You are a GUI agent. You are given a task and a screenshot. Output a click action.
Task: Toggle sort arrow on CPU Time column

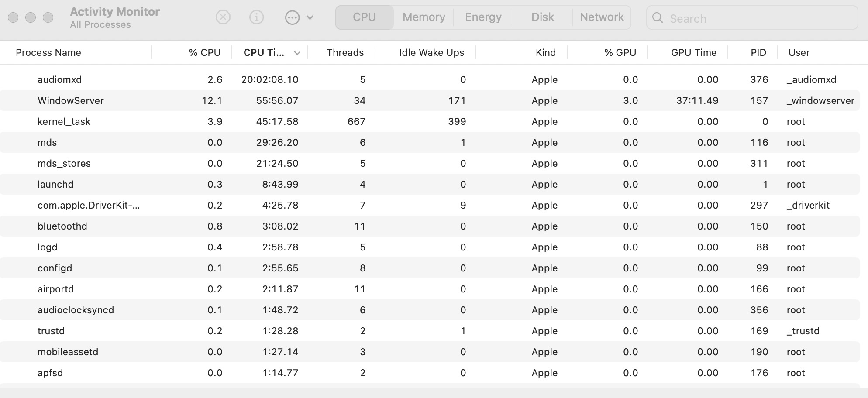[297, 53]
